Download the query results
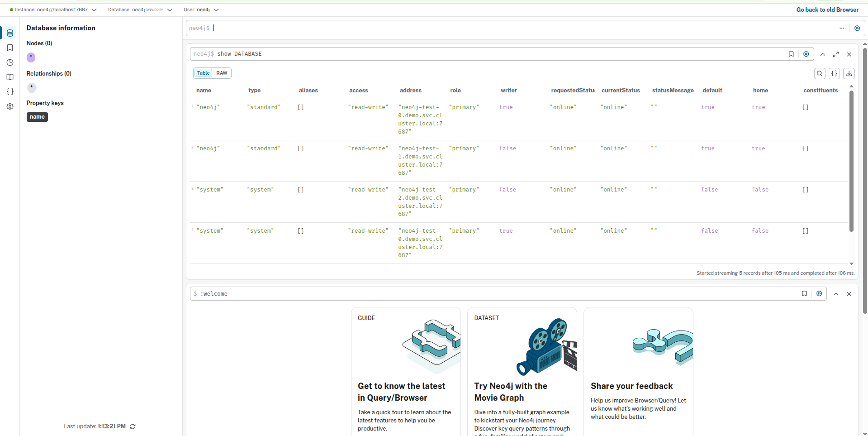Screen dimensions: 868x436 [849, 73]
